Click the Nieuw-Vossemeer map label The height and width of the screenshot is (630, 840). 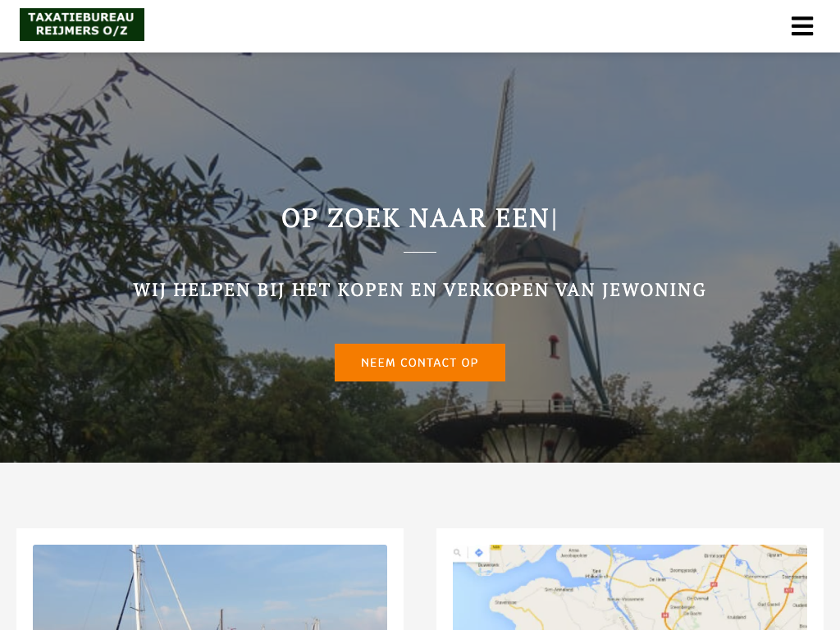[625, 599]
